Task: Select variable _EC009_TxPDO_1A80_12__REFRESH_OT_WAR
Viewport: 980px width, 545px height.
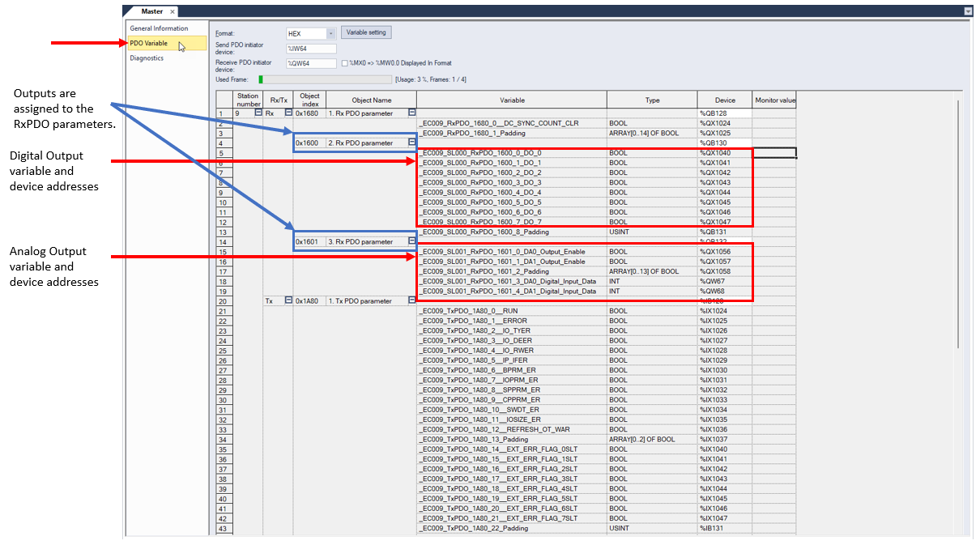Action: (512, 429)
